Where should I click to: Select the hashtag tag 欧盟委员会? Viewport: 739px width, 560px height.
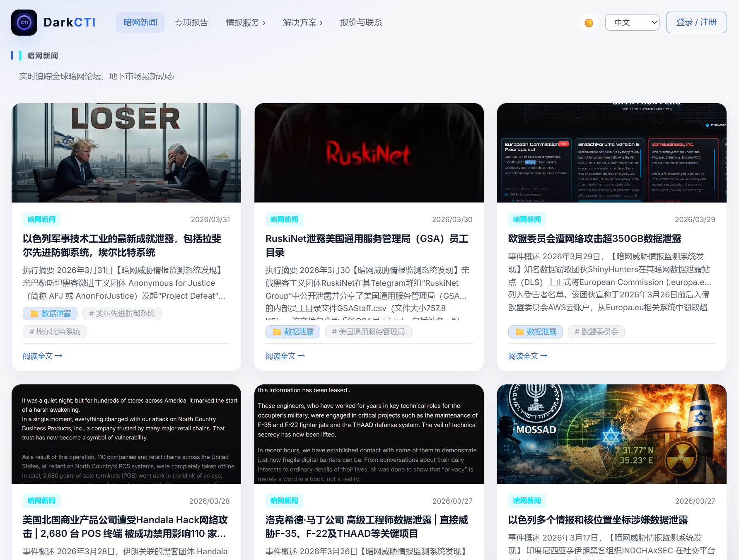[596, 332]
